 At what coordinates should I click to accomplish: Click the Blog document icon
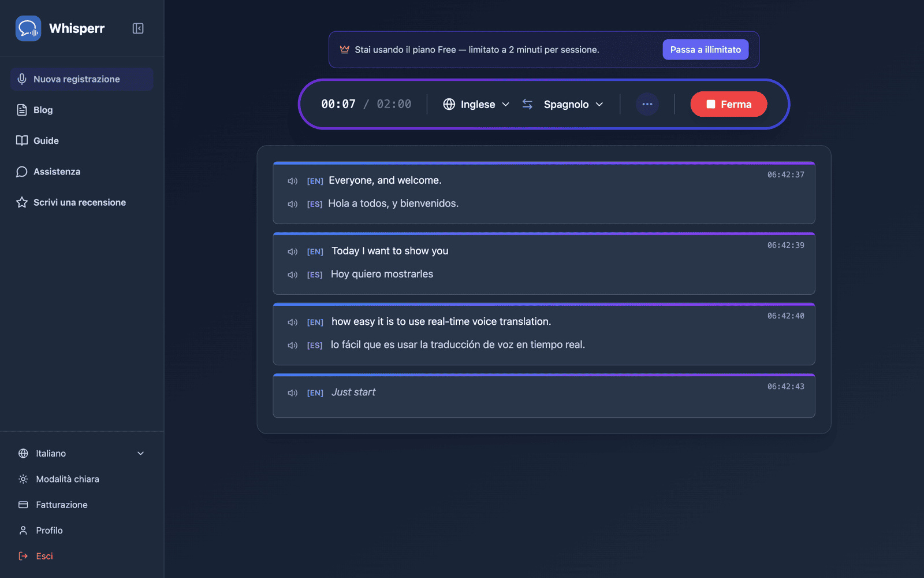point(22,110)
